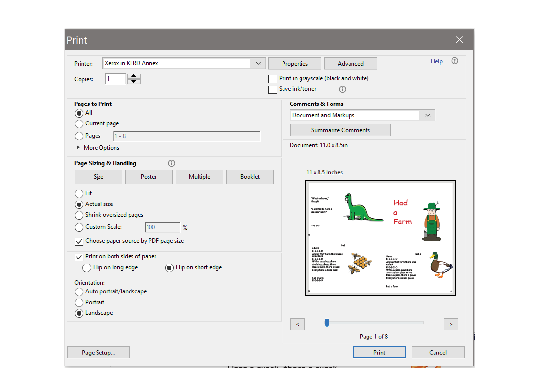Open the Printer dropdown list
The image size is (539, 392).
[258, 63]
